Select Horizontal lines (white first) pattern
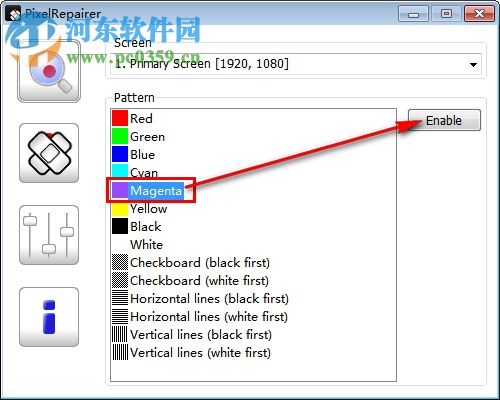Screen dimensions: 500x400 200,316
